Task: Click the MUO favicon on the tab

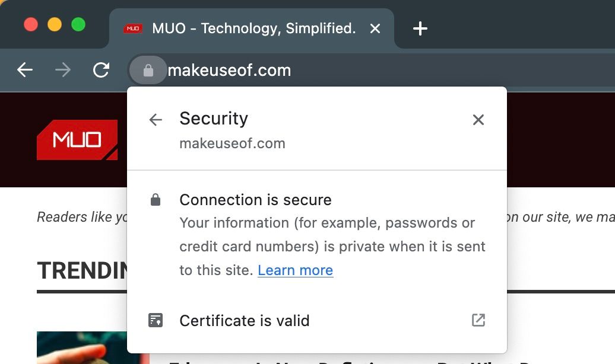Action: 133,28
